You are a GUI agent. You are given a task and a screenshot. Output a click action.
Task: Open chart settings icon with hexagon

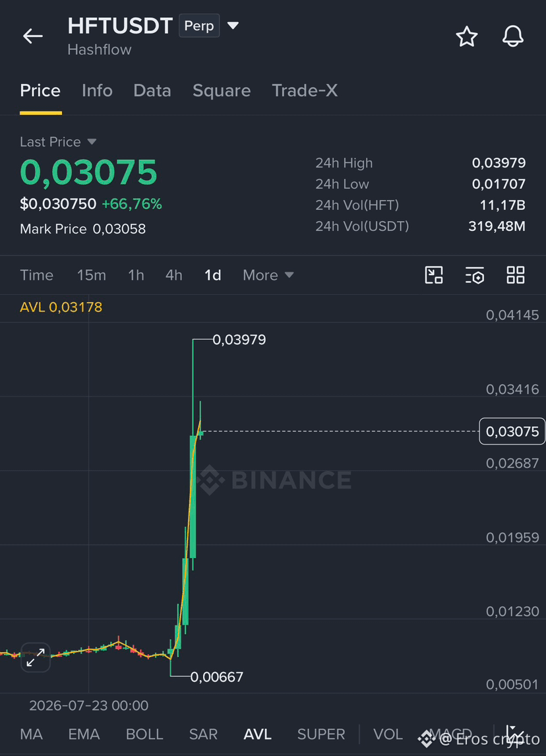point(475,275)
